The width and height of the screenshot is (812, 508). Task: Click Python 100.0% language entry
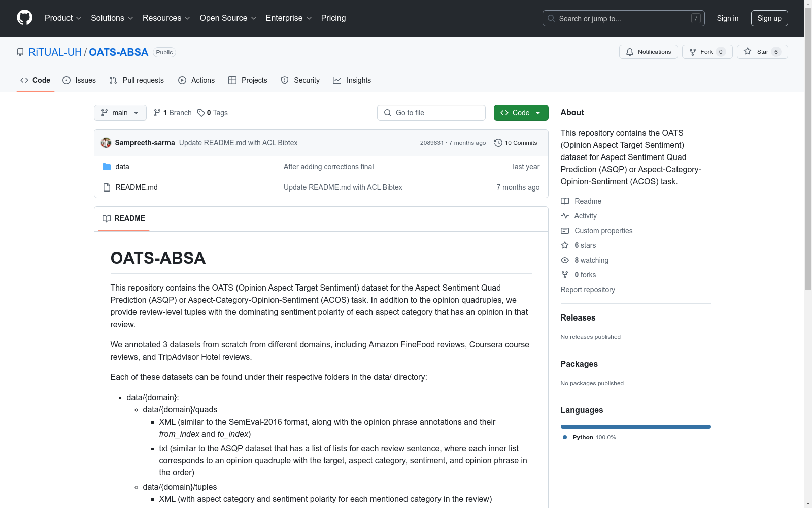click(589, 437)
